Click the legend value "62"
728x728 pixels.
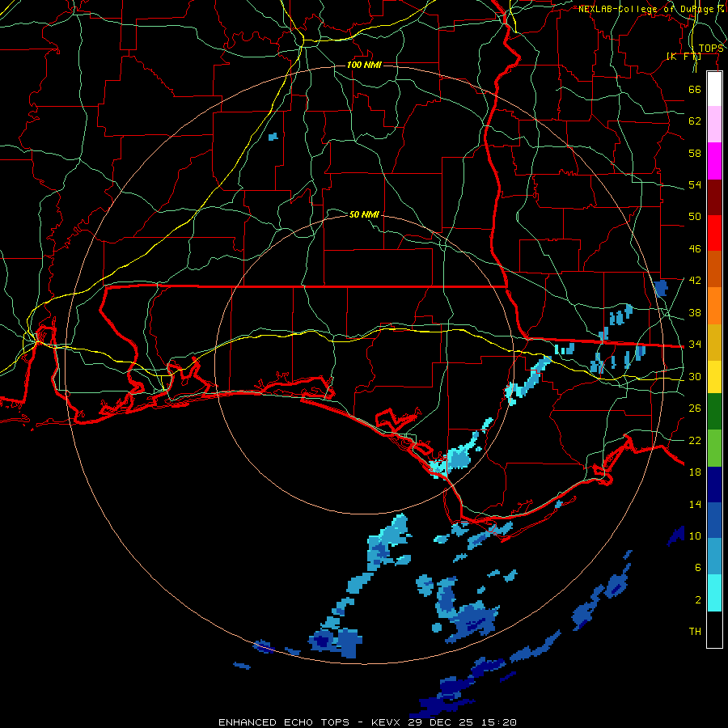(x=695, y=121)
